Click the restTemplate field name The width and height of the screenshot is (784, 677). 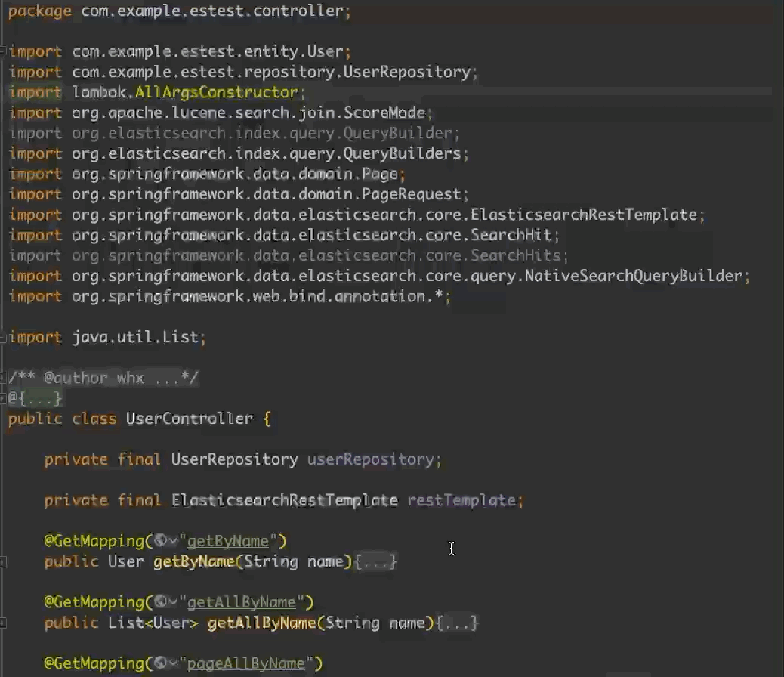pos(461,500)
